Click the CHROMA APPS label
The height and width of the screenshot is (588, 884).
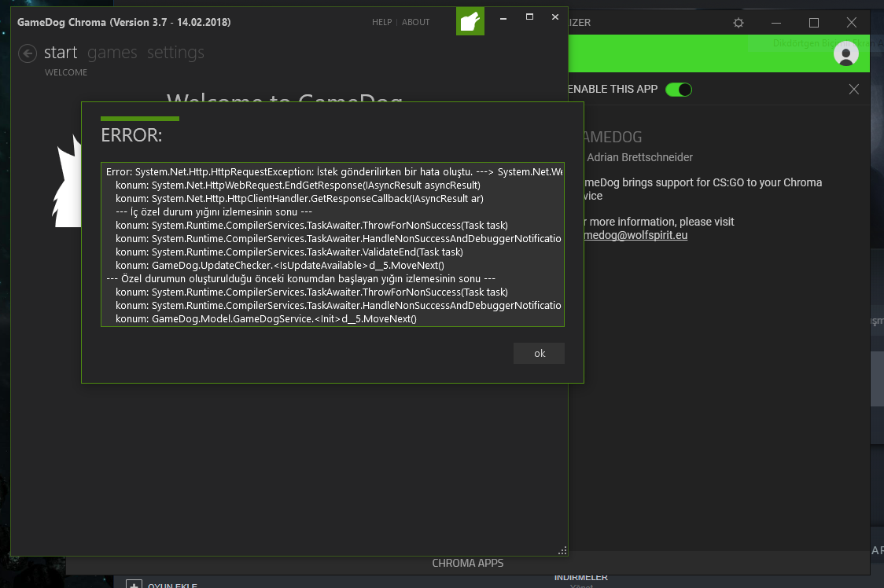click(467, 563)
